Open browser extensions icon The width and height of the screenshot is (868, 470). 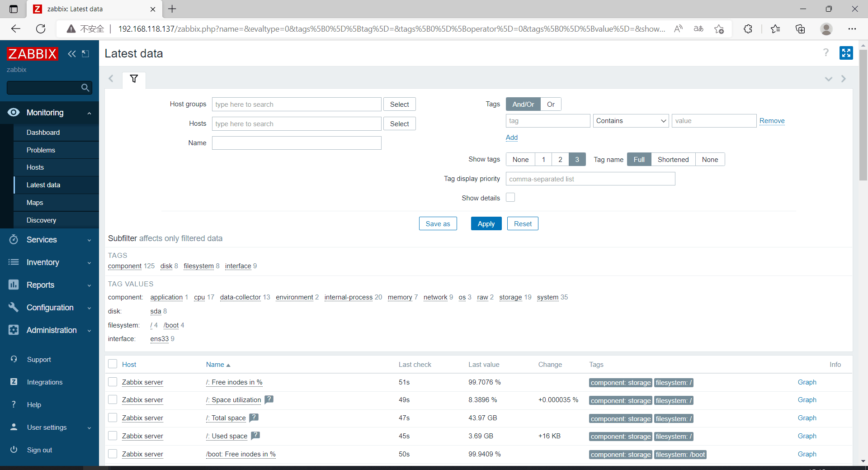pos(748,29)
